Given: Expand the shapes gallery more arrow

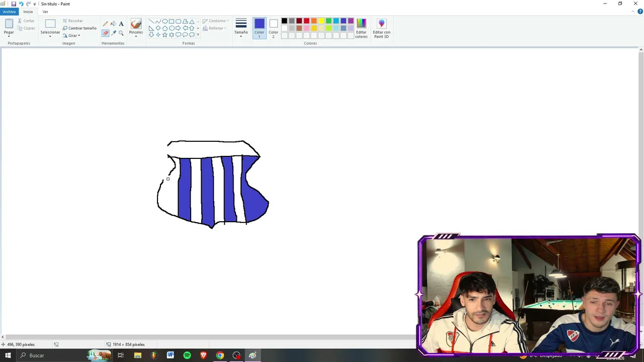Looking at the screenshot, I should pos(198,35).
